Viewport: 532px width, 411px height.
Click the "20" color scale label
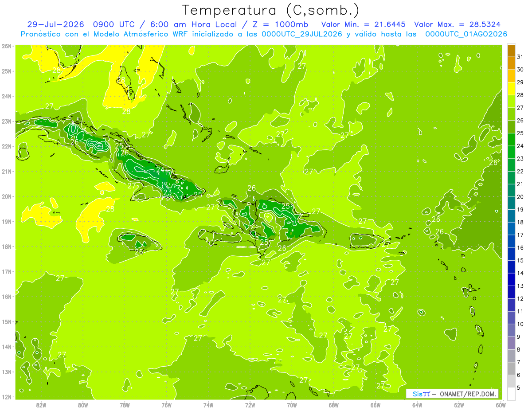520,196
